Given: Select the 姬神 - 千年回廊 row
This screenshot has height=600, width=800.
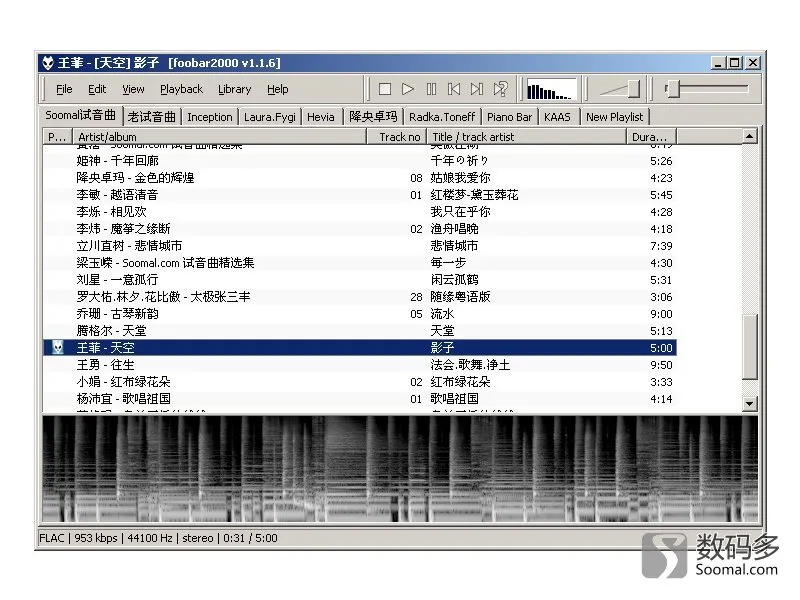Looking at the screenshot, I should click(360, 161).
